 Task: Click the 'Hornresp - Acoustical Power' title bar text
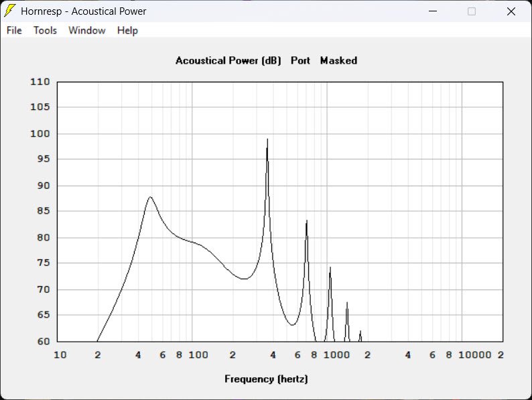(x=84, y=11)
